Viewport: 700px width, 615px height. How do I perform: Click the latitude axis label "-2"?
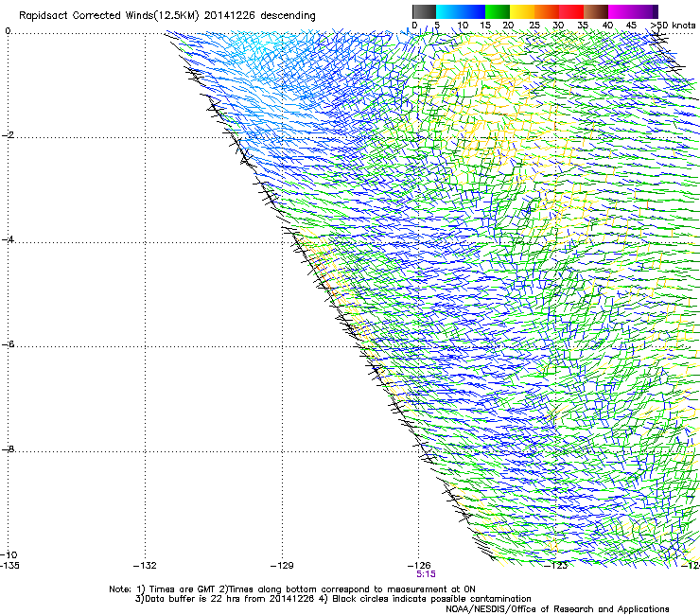tap(8, 135)
